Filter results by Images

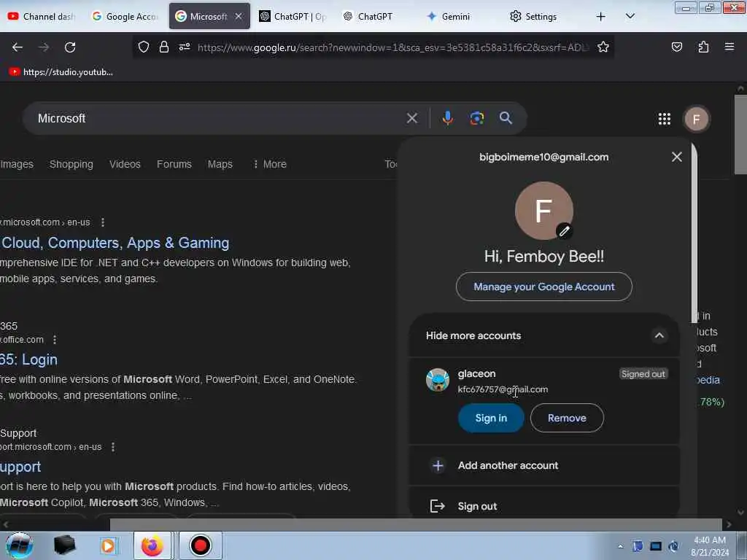(17, 164)
